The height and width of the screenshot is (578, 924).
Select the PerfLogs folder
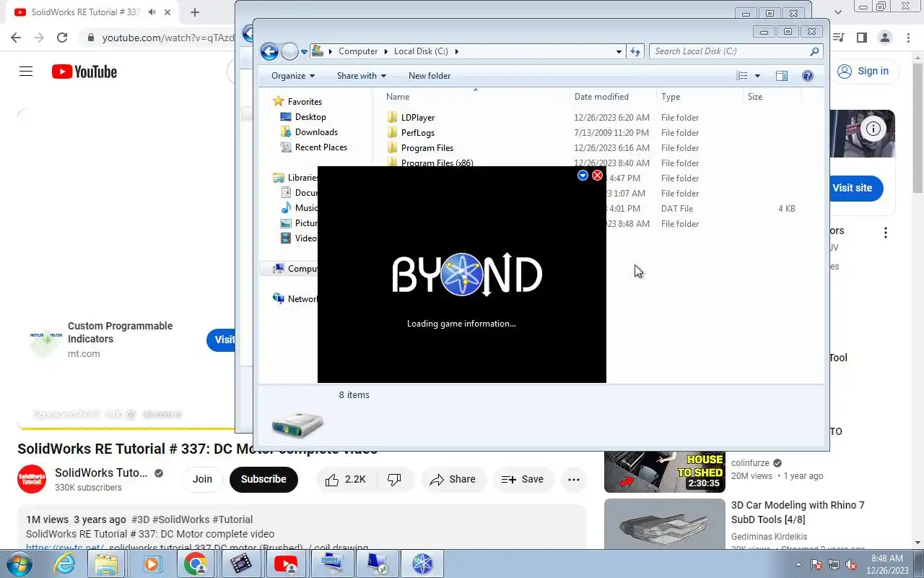point(418,133)
